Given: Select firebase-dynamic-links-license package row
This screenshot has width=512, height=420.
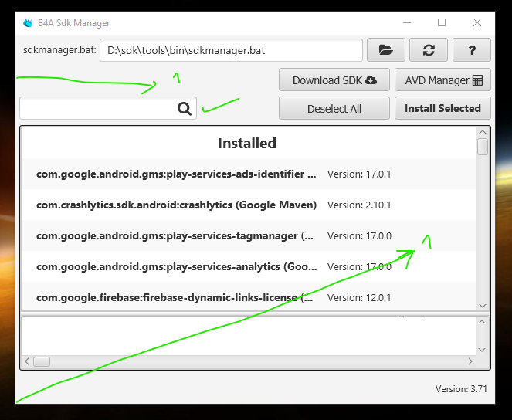Looking at the screenshot, I should pyautogui.click(x=249, y=296).
